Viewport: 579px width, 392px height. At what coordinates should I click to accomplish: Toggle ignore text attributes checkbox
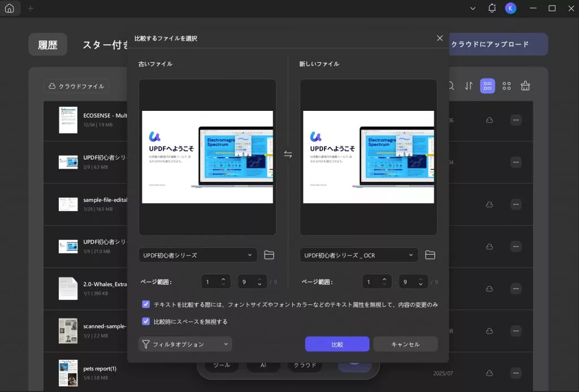(146, 304)
